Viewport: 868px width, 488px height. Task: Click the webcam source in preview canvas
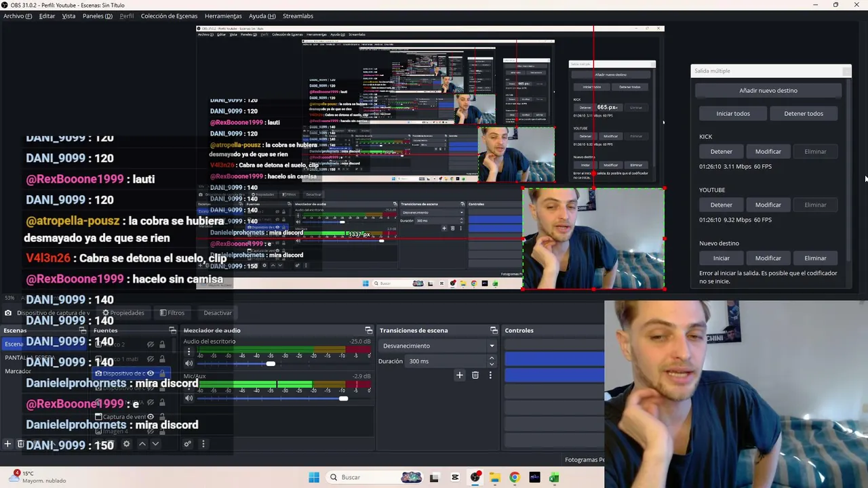point(593,239)
